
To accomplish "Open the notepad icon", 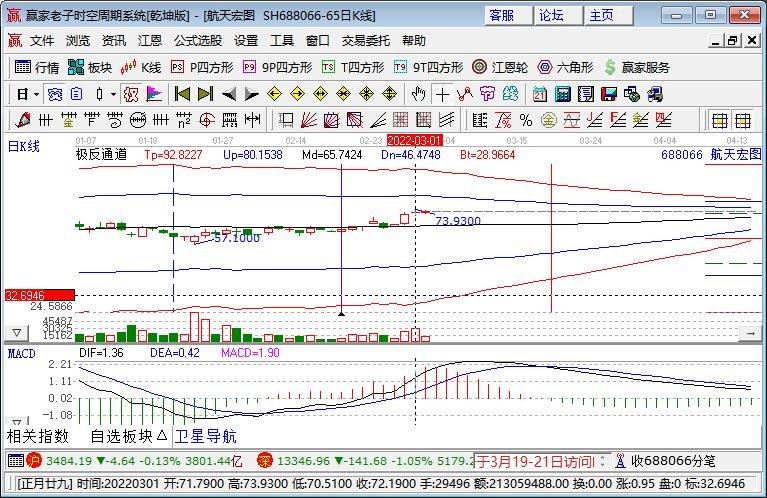I will [586, 94].
